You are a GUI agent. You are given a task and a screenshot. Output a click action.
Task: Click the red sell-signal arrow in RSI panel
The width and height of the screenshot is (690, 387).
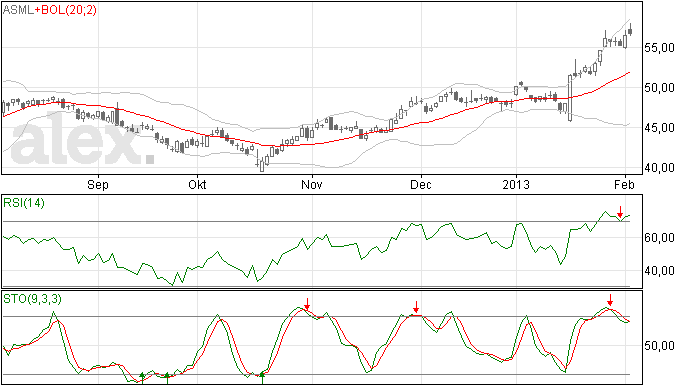[620, 212]
